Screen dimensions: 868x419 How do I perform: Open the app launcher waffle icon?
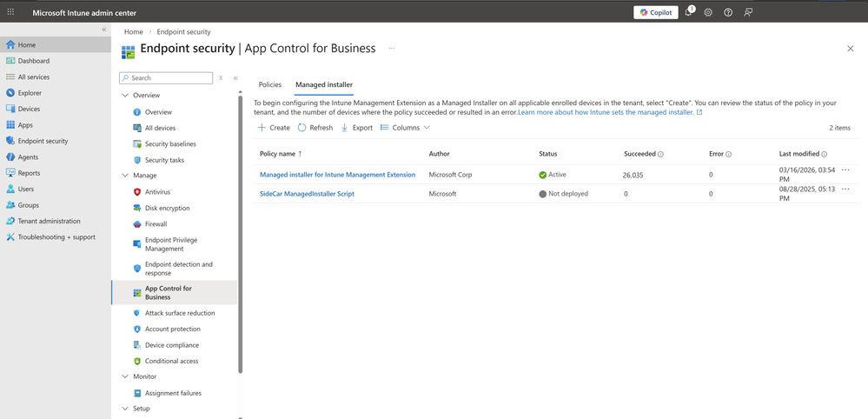pos(10,12)
